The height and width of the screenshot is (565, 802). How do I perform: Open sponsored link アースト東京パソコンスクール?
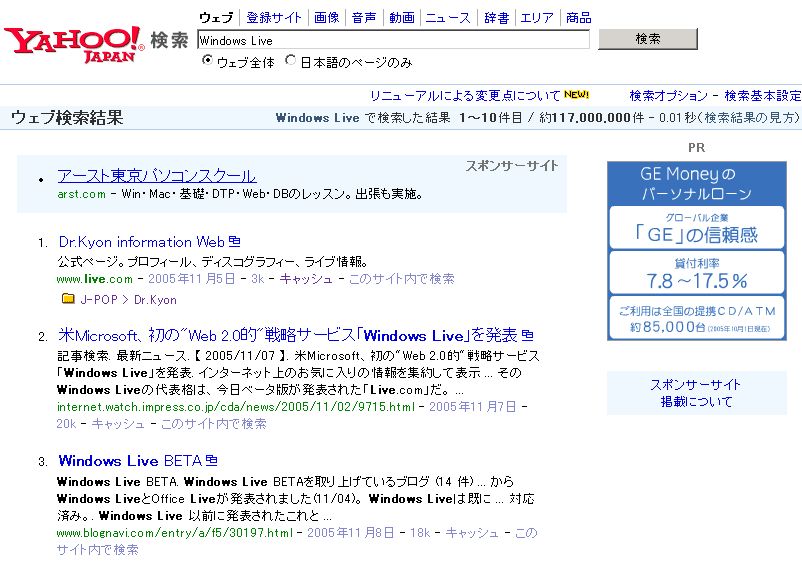click(x=157, y=176)
